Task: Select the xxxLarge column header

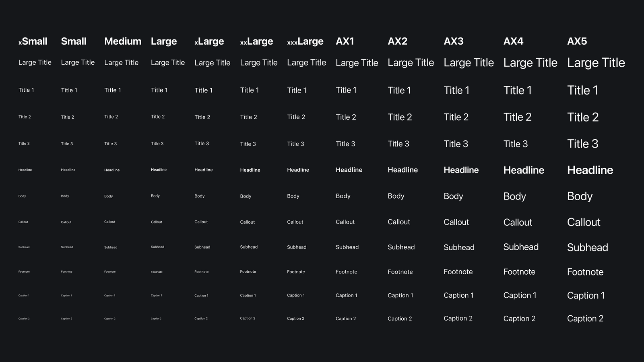Action: pos(305,41)
